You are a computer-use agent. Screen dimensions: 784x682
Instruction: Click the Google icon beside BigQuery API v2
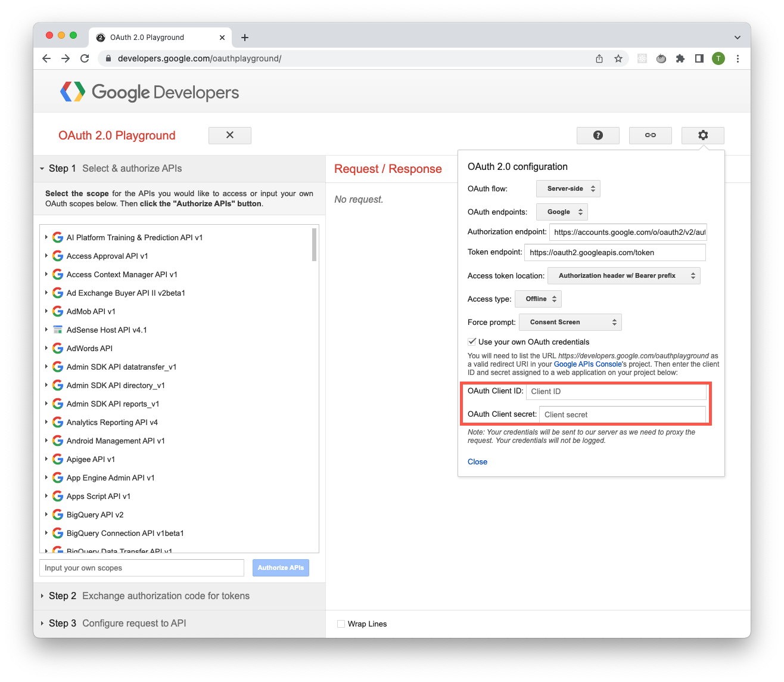point(58,514)
